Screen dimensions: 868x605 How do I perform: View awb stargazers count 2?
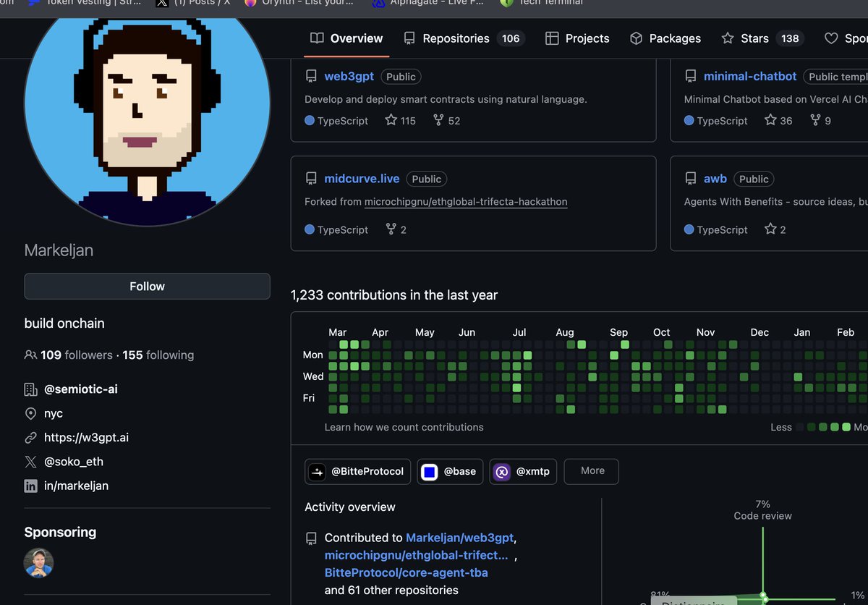point(775,229)
